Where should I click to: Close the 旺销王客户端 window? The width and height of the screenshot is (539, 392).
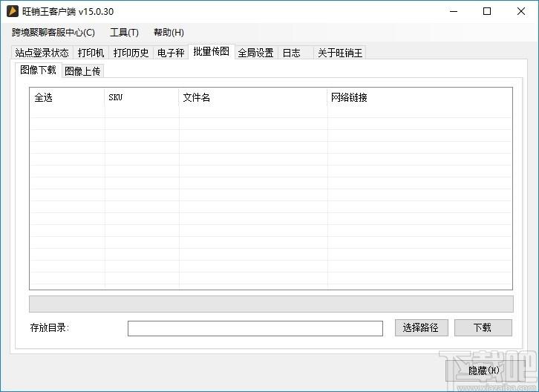pyautogui.click(x=520, y=11)
